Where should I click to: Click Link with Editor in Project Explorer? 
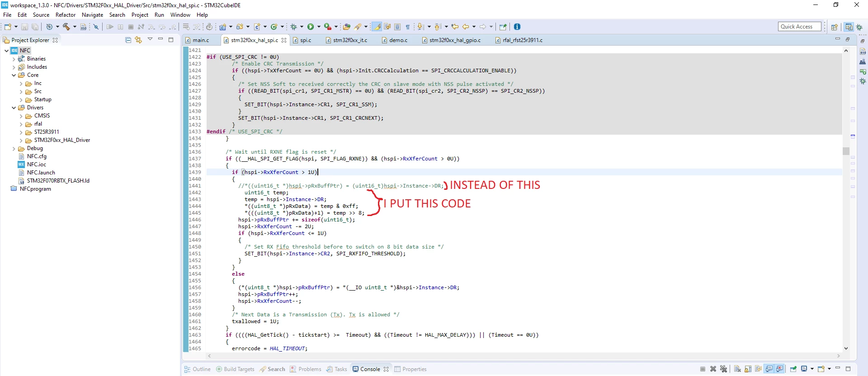click(138, 40)
